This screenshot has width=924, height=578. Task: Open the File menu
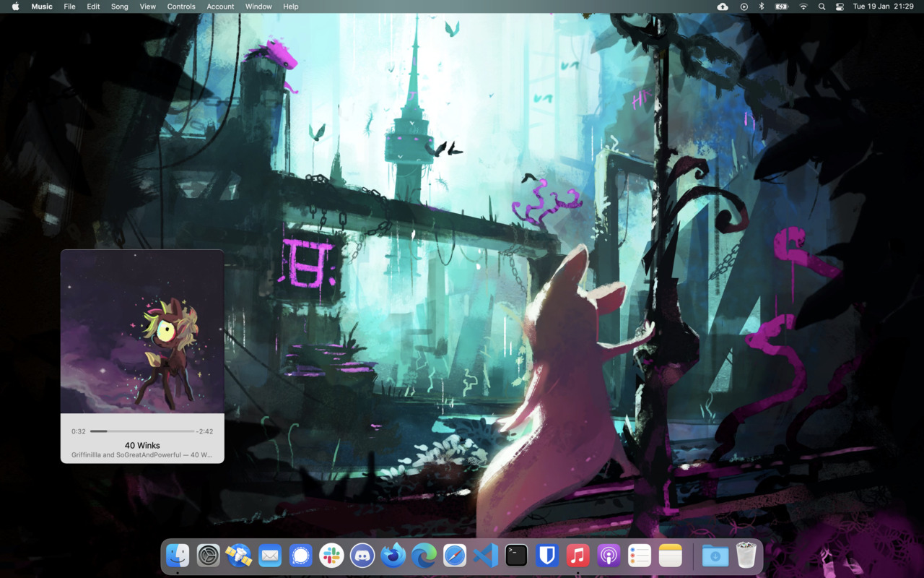(69, 7)
